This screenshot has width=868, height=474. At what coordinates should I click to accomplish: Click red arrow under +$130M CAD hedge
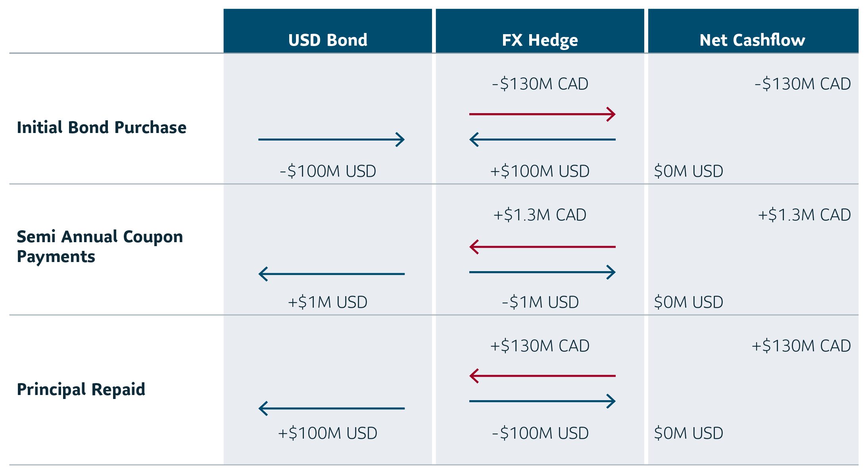point(542,376)
